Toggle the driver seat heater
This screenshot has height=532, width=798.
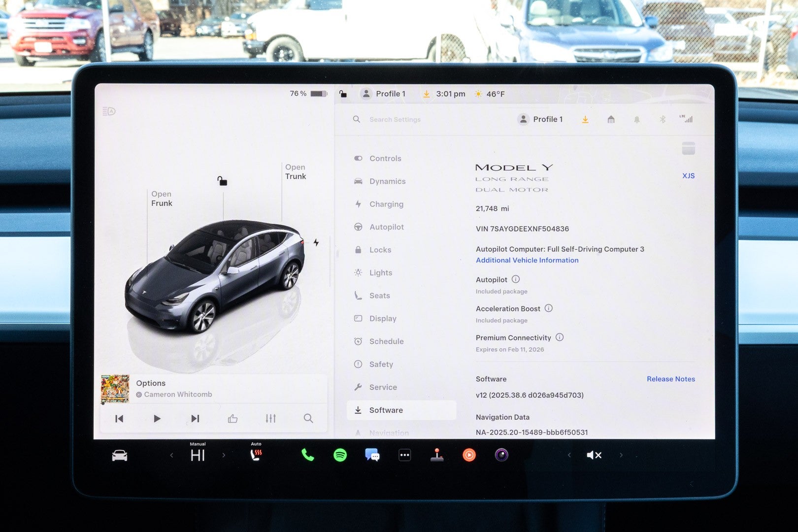(x=256, y=455)
